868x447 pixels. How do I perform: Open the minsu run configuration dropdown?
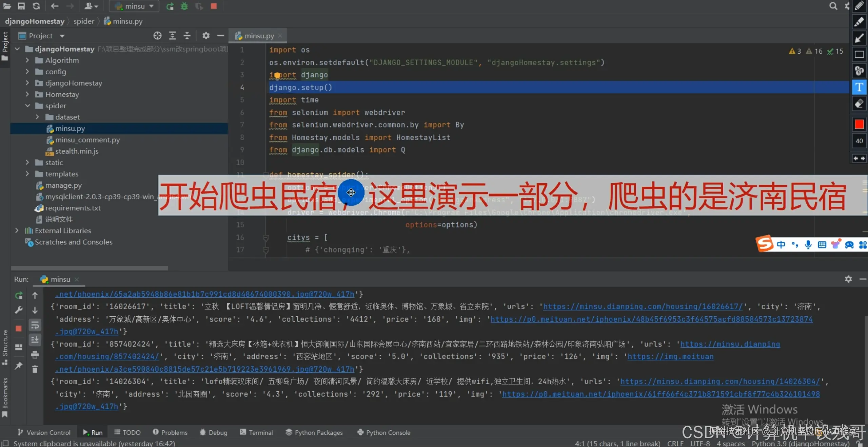coord(134,6)
